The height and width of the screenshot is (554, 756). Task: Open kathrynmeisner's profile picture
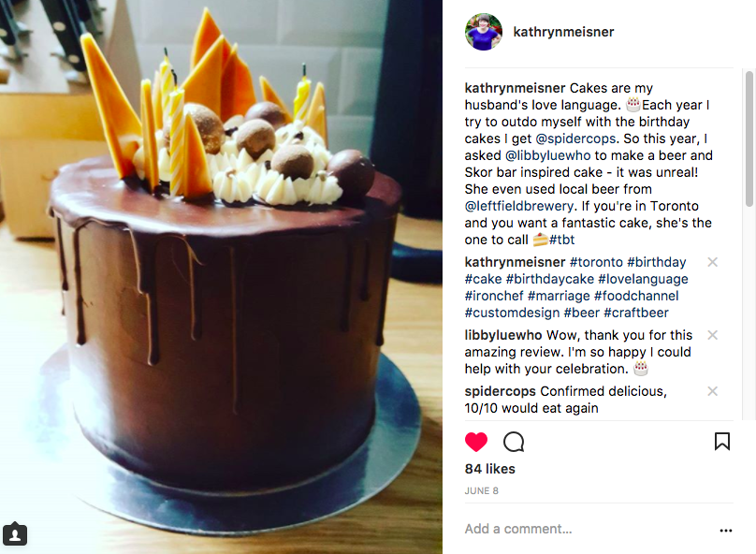pyautogui.click(x=484, y=32)
